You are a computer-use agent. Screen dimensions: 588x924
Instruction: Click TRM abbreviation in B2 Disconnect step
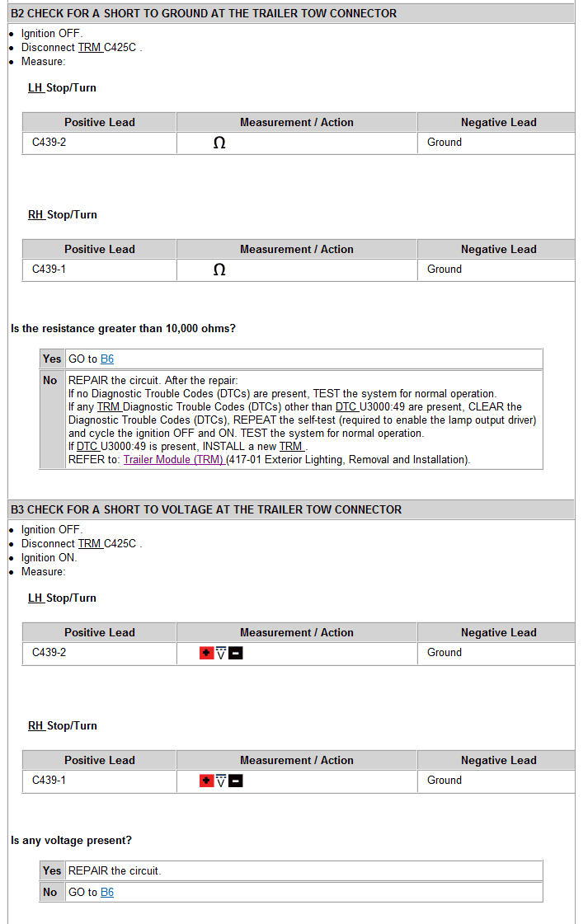(x=89, y=48)
